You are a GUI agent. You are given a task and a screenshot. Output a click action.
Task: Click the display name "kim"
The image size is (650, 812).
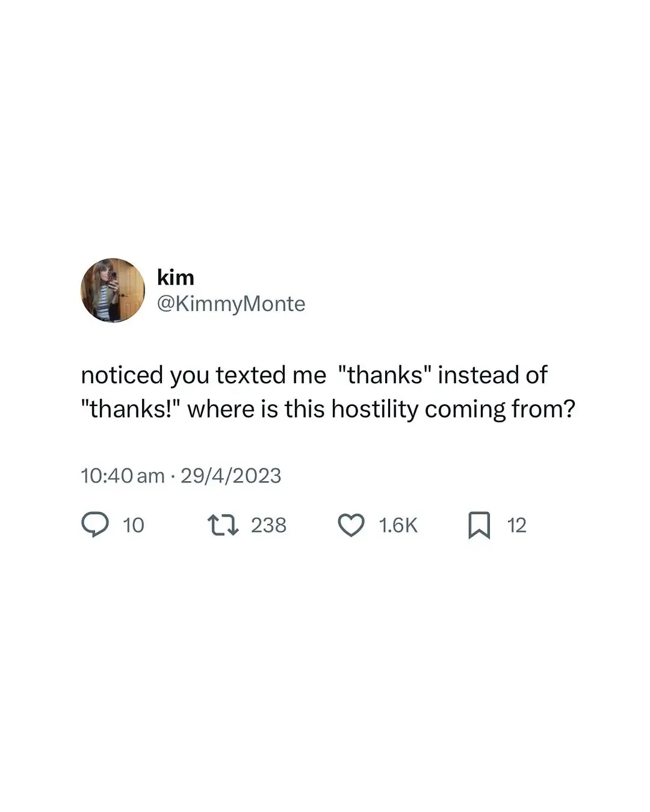(x=176, y=277)
